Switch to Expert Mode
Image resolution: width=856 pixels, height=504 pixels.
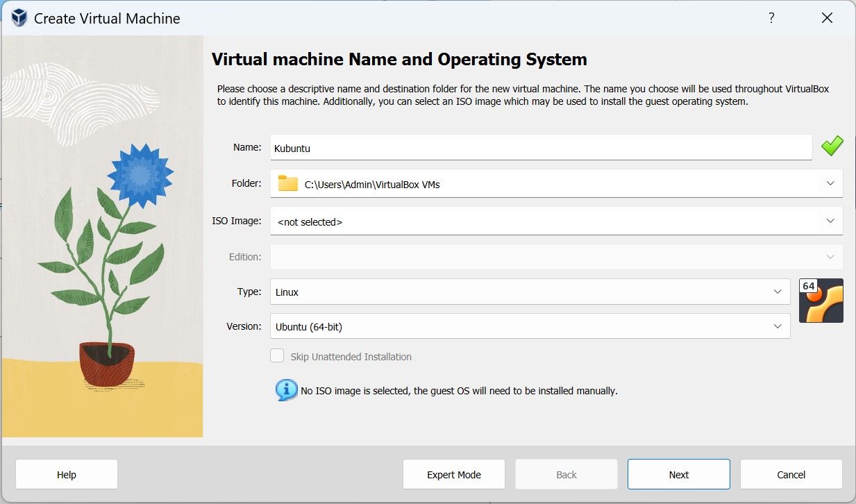tap(453, 475)
